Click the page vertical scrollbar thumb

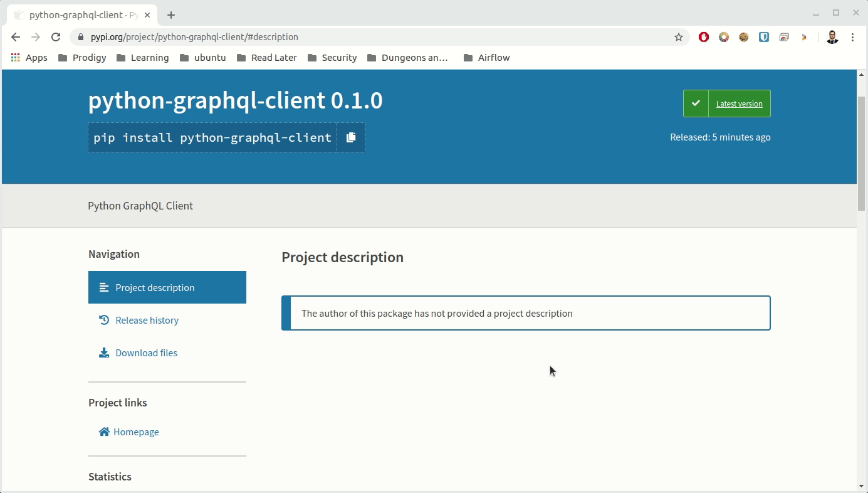click(862, 154)
